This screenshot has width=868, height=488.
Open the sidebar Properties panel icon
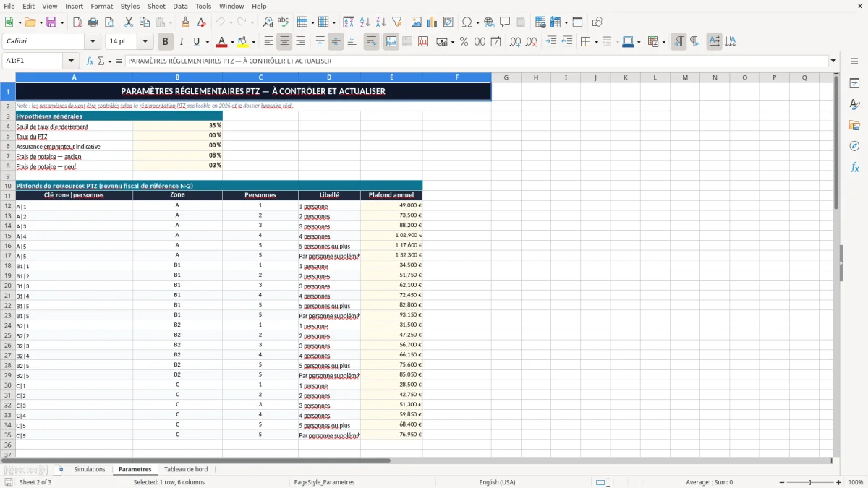pyautogui.click(x=854, y=84)
